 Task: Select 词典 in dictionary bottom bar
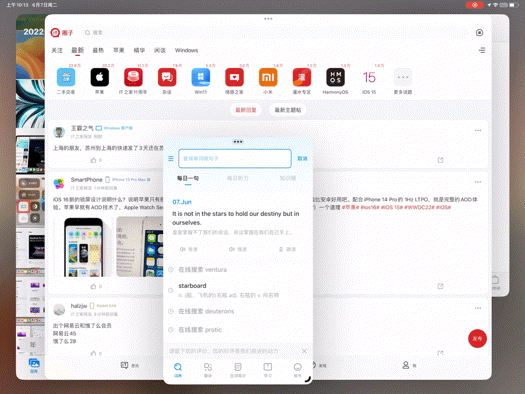[178, 370]
